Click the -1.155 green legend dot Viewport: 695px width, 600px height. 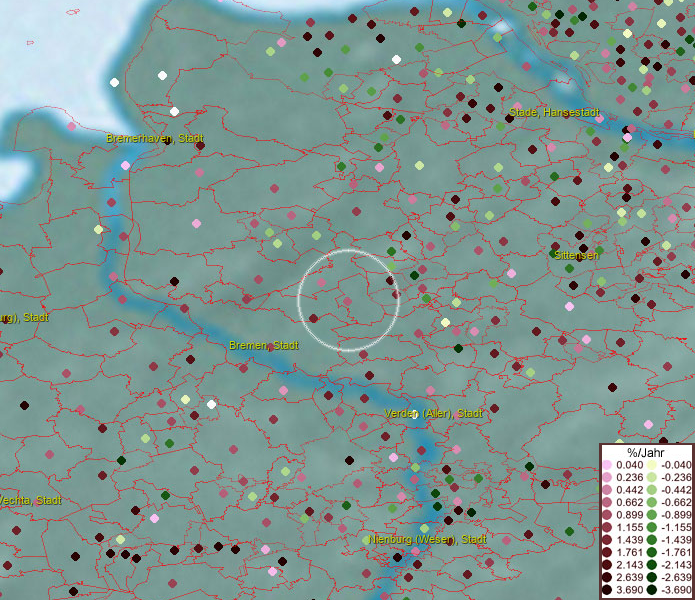click(x=652, y=528)
